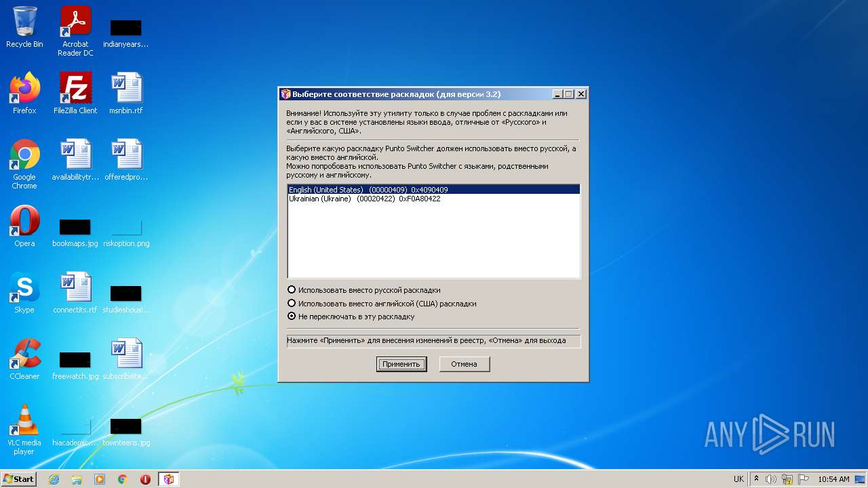
Task: Click the Применить button
Action: [x=401, y=364]
